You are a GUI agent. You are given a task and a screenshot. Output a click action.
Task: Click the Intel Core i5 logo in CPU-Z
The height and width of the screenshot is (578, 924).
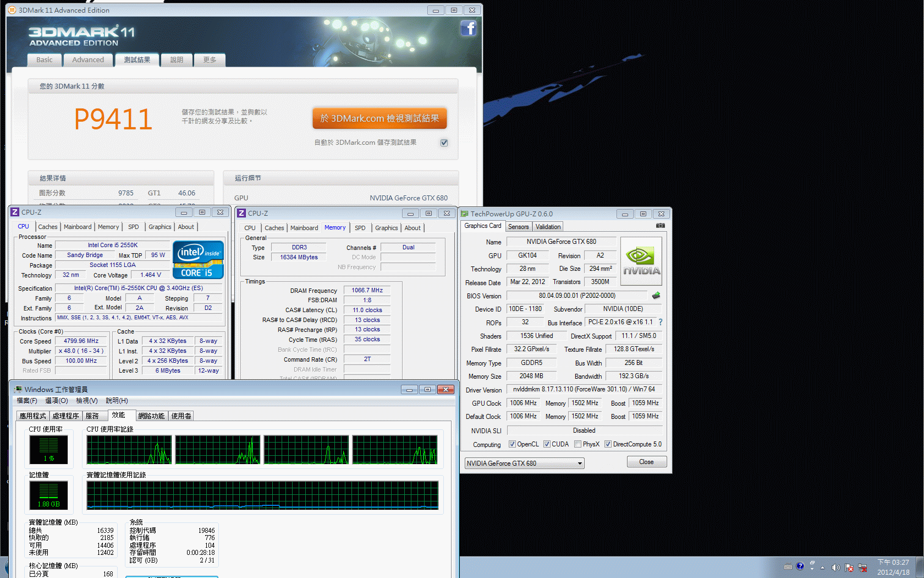click(198, 260)
